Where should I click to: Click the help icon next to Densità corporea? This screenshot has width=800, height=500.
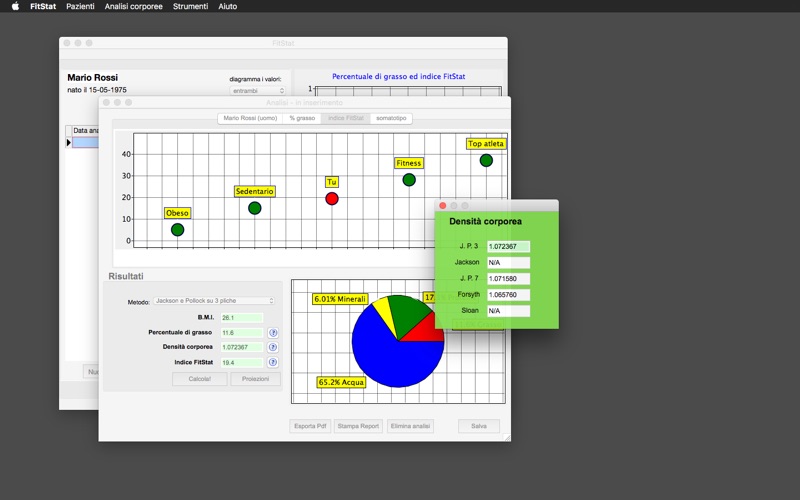(x=273, y=347)
